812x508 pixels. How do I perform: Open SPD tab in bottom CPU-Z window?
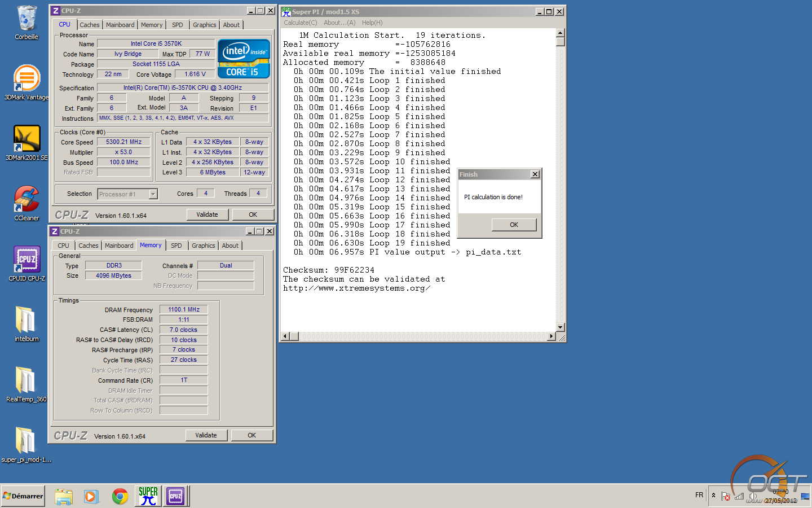pyautogui.click(x=176, y=246)
